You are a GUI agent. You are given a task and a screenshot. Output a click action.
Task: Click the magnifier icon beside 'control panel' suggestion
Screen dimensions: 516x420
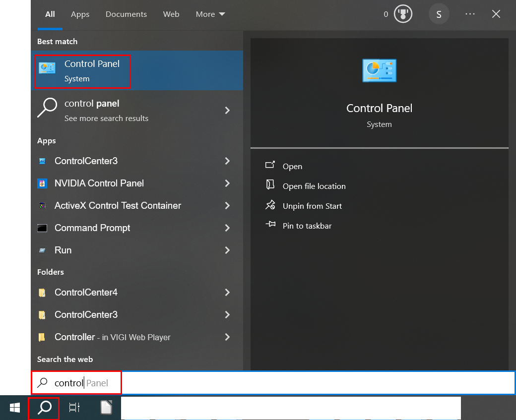[47, 107]
